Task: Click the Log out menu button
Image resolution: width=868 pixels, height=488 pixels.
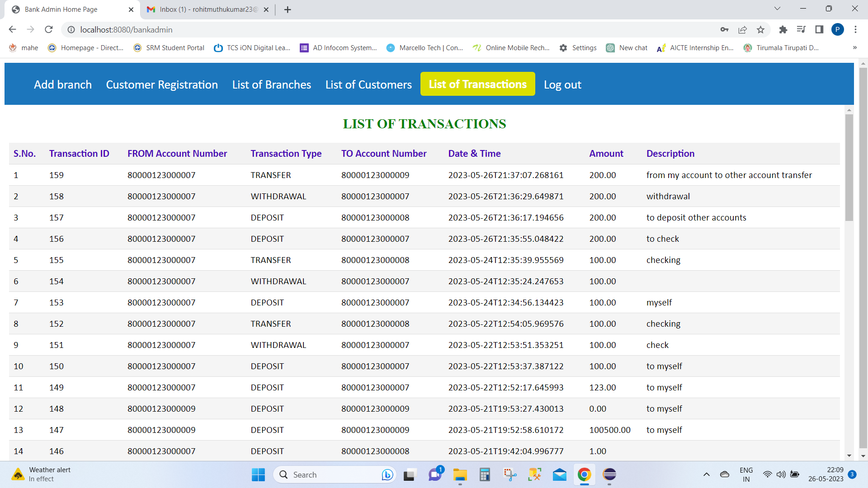Action: [562, 84]
